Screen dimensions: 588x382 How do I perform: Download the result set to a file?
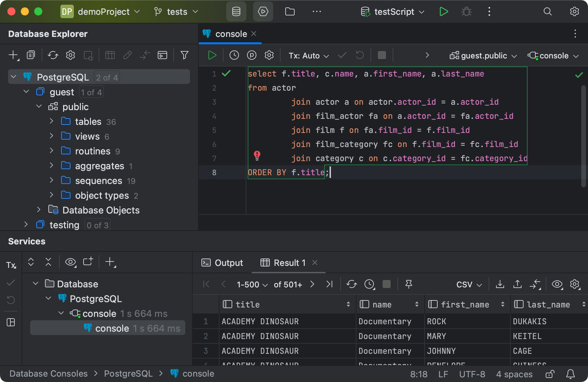point(500,284)
